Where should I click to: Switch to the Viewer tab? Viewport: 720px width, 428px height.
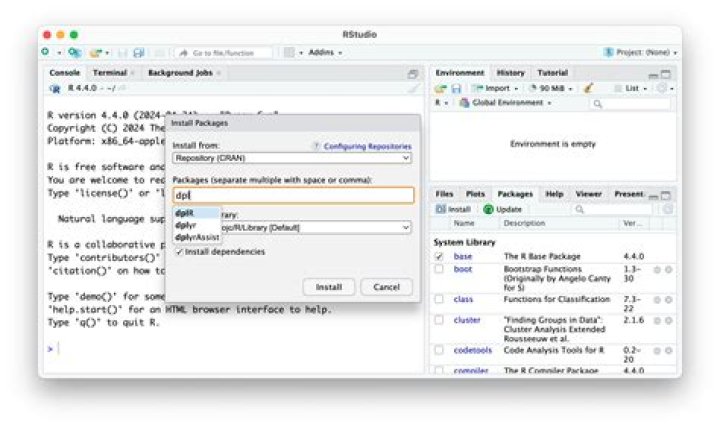pyautogui.click(x=588, y=194)
